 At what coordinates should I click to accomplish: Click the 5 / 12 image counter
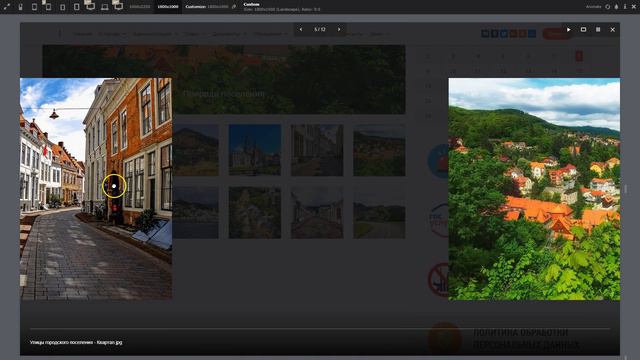click(x=320, y=29)
